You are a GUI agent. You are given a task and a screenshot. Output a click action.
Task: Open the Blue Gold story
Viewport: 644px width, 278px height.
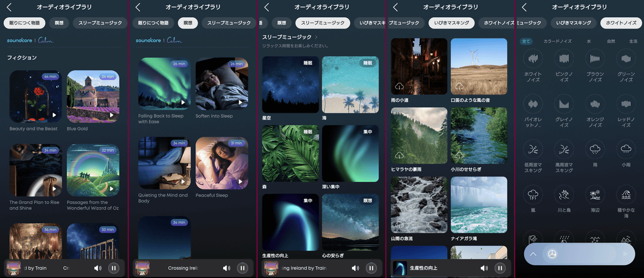click(x=93, y=97)
